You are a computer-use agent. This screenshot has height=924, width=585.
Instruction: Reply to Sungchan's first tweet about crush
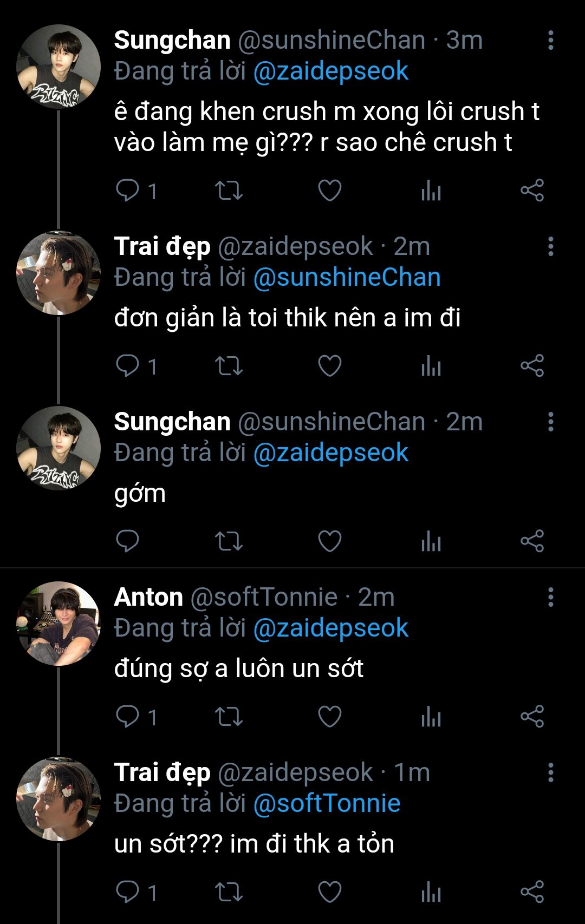(128, 191)
